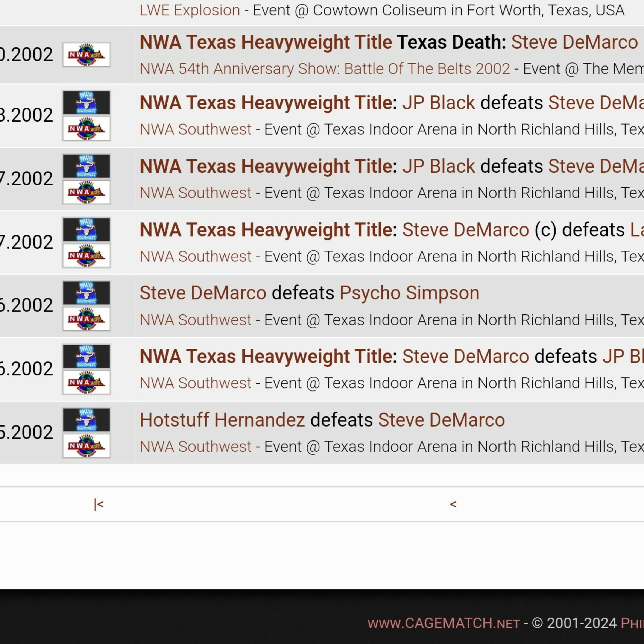644x644 pixels.
Task: Open NWA Southwest event under Psycho Simpson match
Action: (195, 320)
